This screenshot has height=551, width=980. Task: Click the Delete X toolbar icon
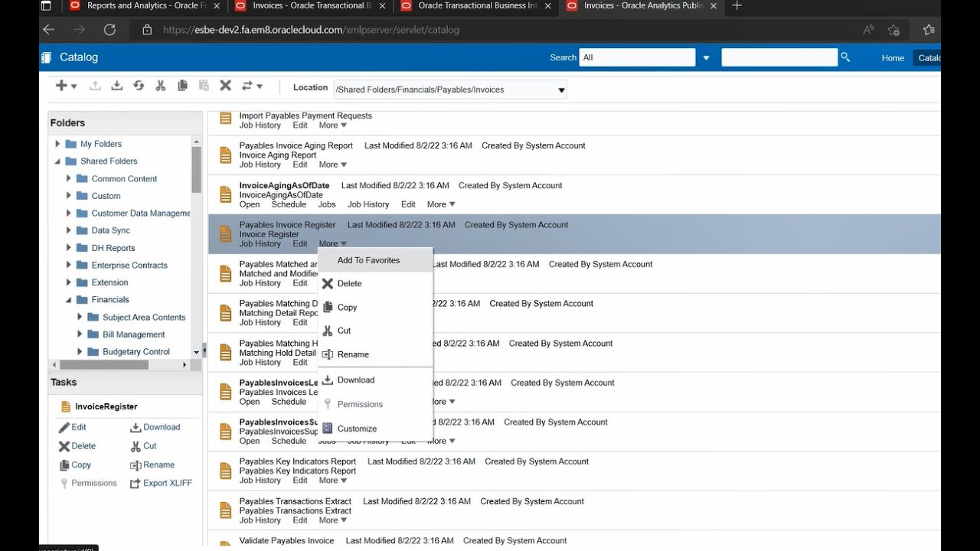225,86
